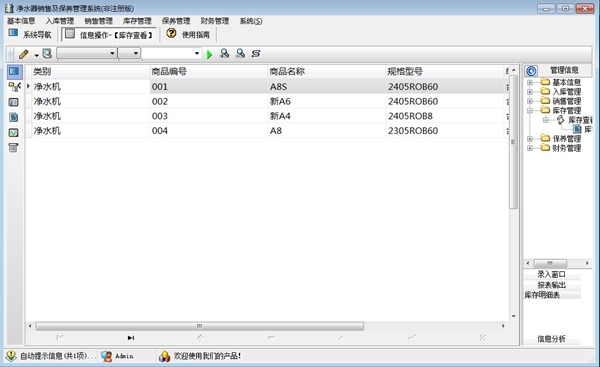This screenshot has width=600, height=367.
Task: Open the green chart icon in the left sidebar
Action: pyautogui.click(x=13, y=133)
